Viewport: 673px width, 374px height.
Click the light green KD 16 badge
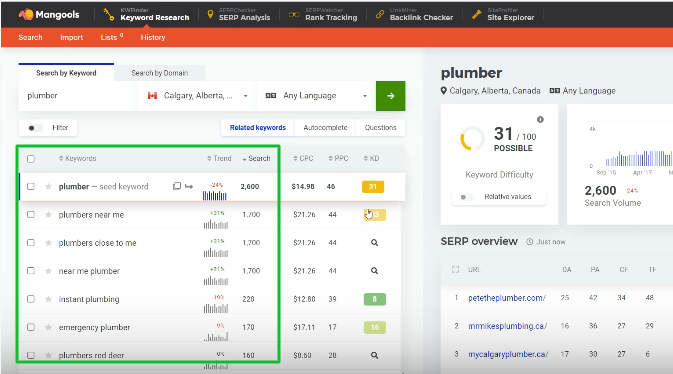374,327
